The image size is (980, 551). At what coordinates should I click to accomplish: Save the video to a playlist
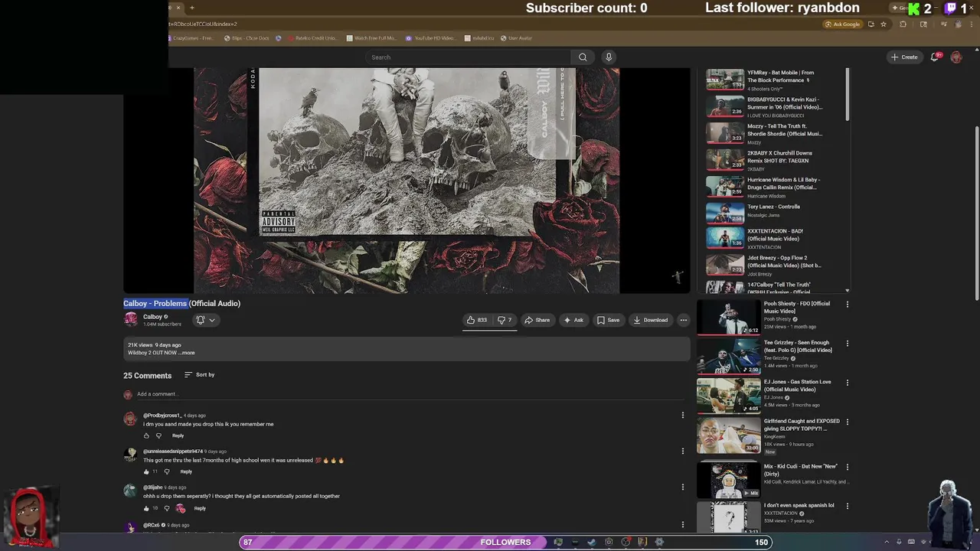[x=608, y=320]
